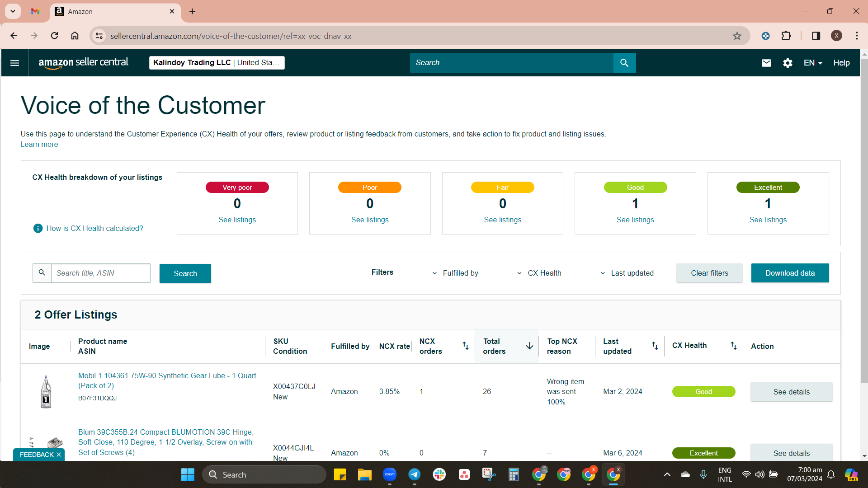Viewport: 868px width, 488px height.
Task: Sort by CX Health arrows icon
Action: pyautogui.click(x=733, y=346)
